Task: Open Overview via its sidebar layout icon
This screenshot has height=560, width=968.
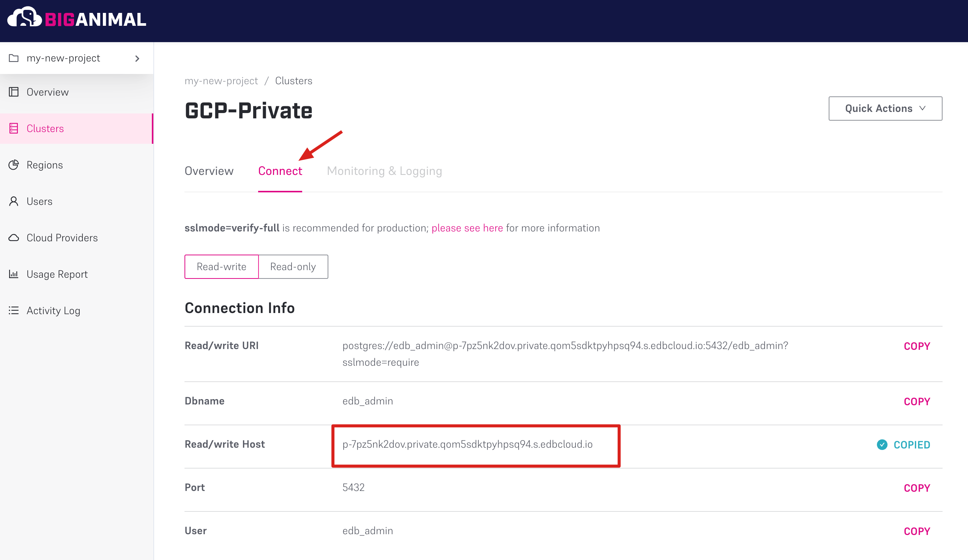Action: 14,92
